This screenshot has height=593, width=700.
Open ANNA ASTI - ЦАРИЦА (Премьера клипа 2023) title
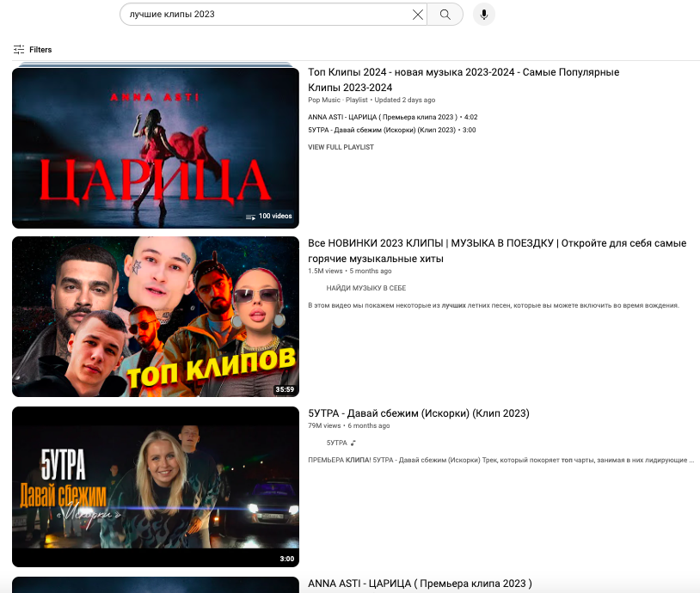click(x=421, y=584)
